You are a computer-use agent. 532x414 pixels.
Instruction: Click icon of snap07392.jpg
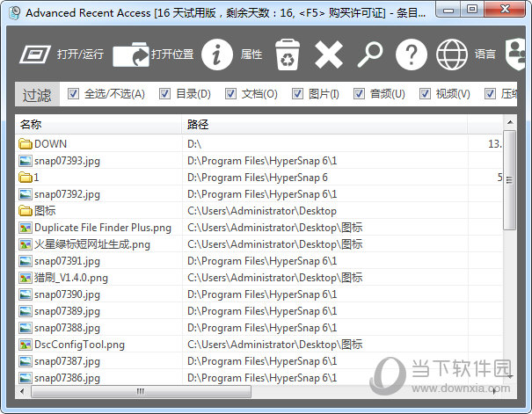pos(26,194)
